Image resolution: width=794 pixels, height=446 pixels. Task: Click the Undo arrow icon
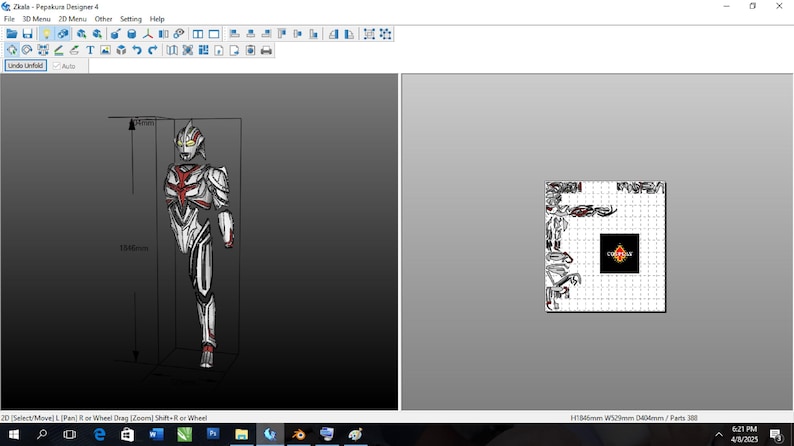[137, 50]
